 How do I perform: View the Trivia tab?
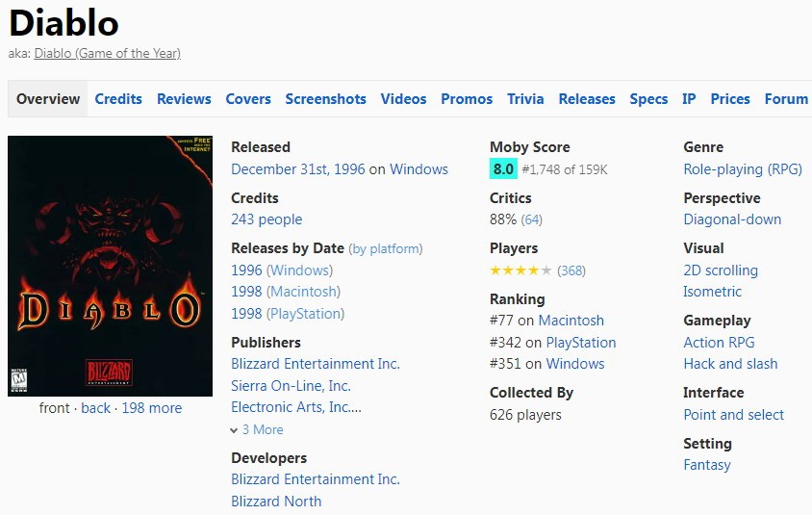pos(525,99)
